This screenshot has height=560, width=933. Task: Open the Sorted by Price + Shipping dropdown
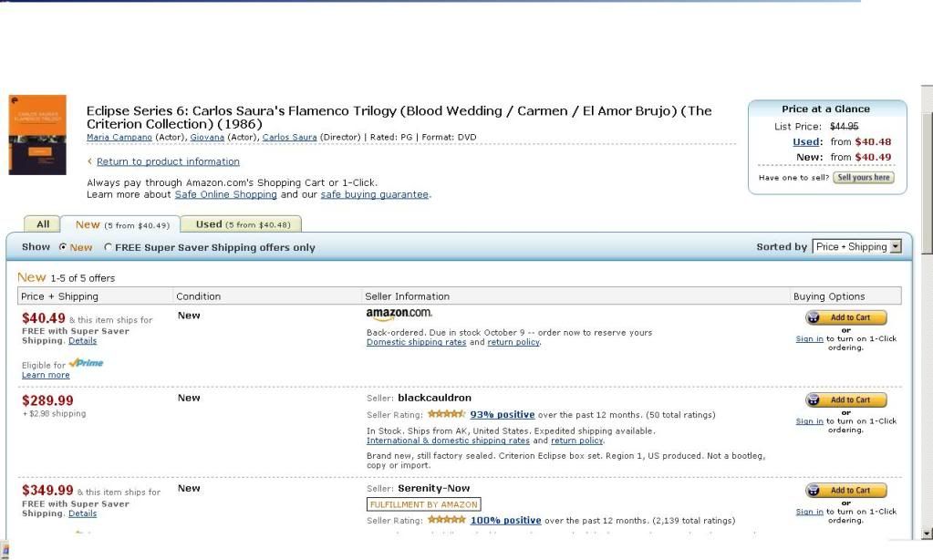(x=856, y=246)
